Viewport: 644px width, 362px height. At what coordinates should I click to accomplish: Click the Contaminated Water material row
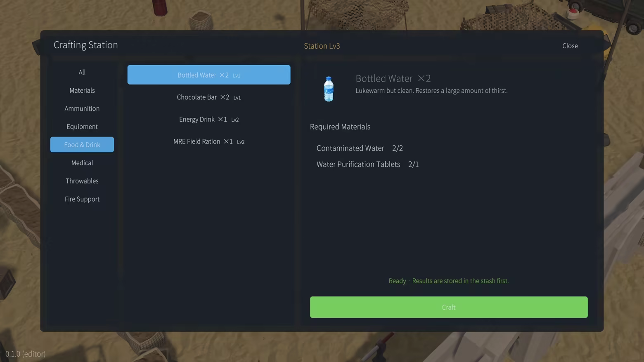pos(360,148)
